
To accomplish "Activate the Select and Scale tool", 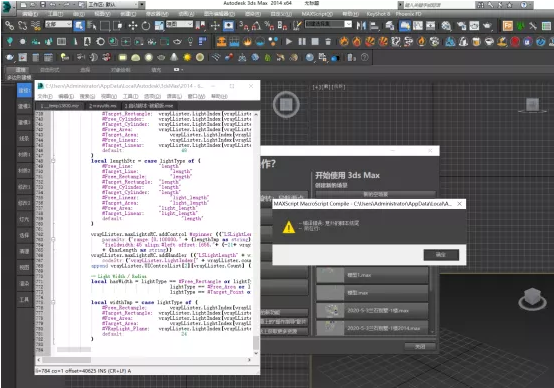I will (x=159, y=25).
